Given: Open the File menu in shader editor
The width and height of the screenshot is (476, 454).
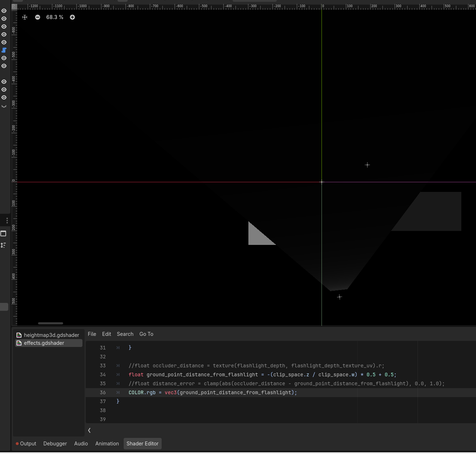Looking at the screenshot, I should (x=92, y=334).
